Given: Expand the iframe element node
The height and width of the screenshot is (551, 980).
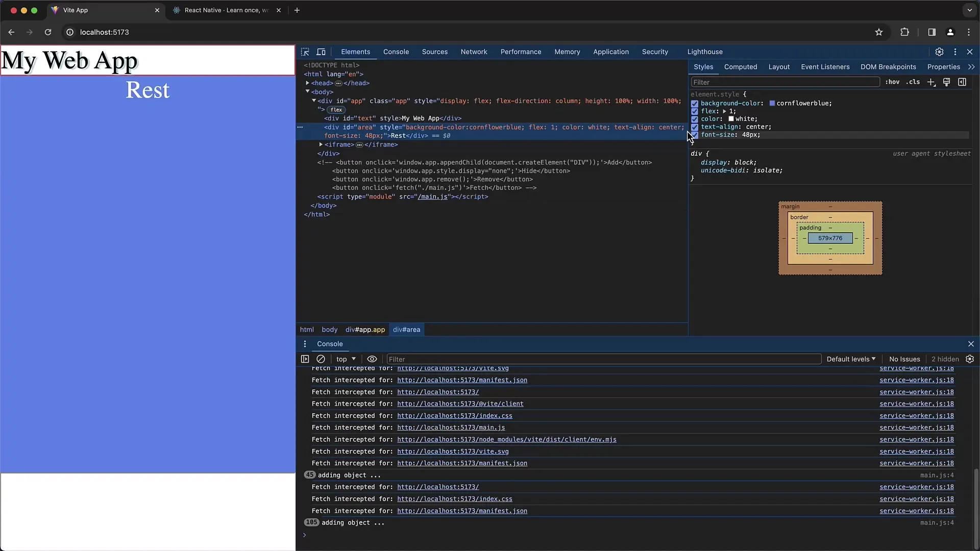Looking at the screenshot, I should [321, 145].
